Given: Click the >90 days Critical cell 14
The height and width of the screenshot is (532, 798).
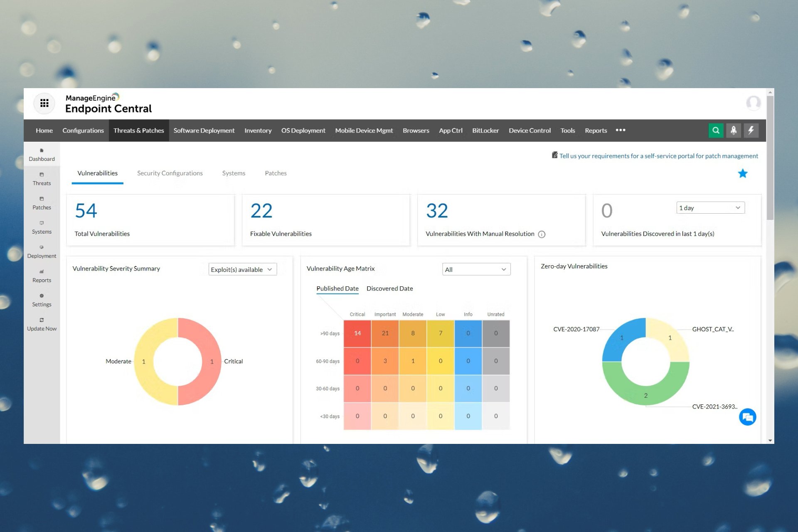Looking at the screenshot, I should click(357, 333).
